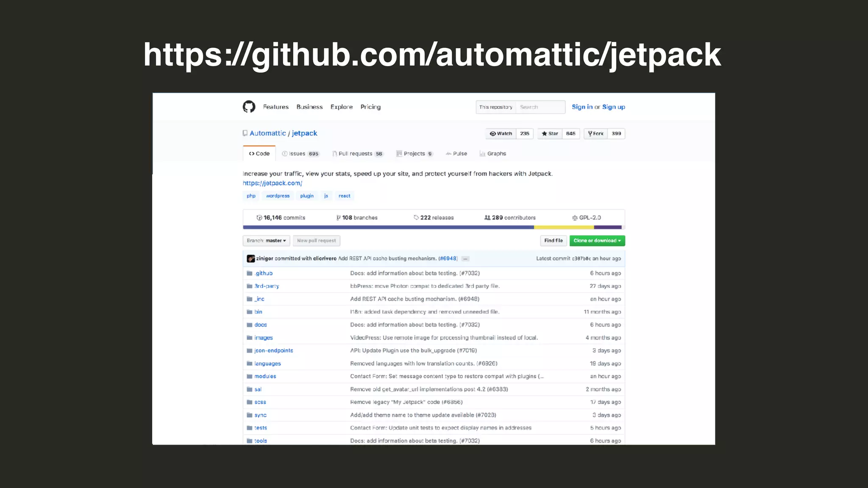Click the Find file button
The image size is (868, 488).
point(553,241)
